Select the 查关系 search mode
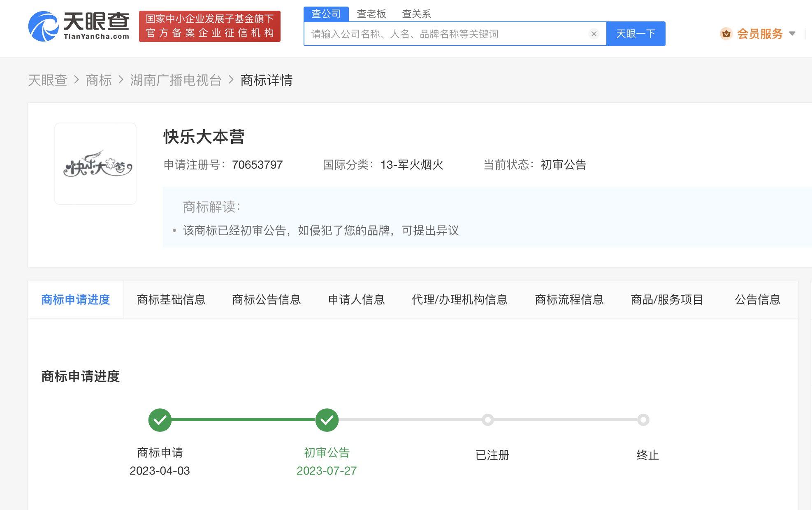Image resolution: width=812 pixels, height=510 pixels. 417,14
